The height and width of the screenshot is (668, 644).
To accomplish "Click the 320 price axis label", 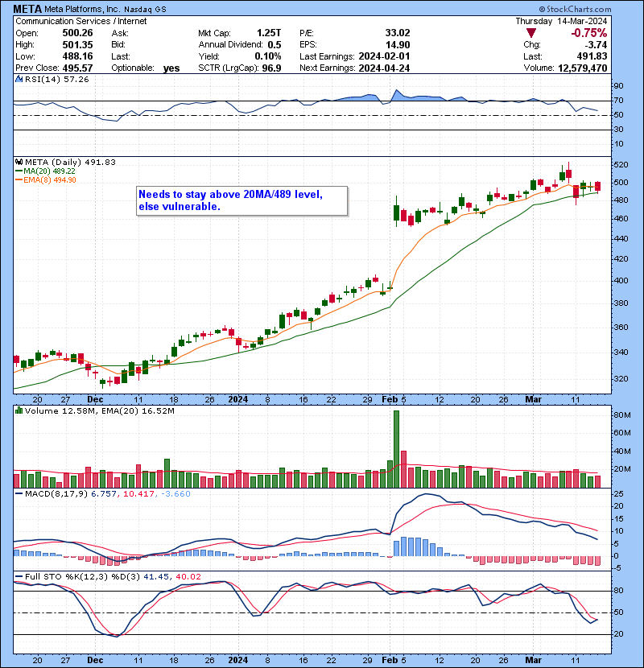I will (621, 378).
